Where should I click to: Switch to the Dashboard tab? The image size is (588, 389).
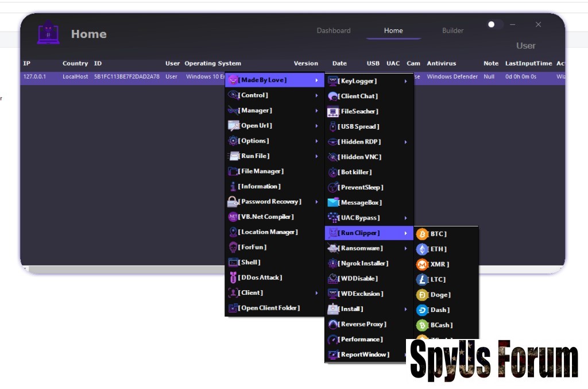[334, 31]
